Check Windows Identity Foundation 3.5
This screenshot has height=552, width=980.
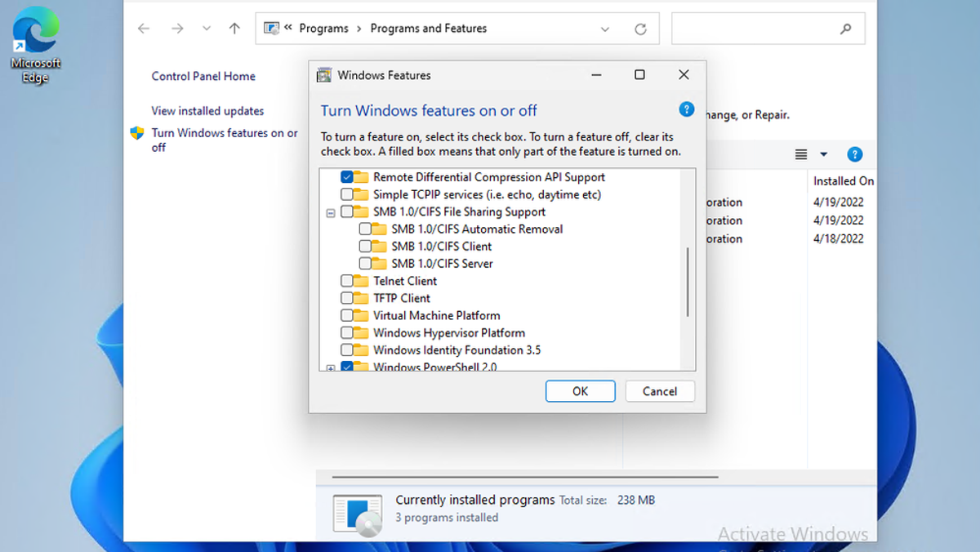347,349
